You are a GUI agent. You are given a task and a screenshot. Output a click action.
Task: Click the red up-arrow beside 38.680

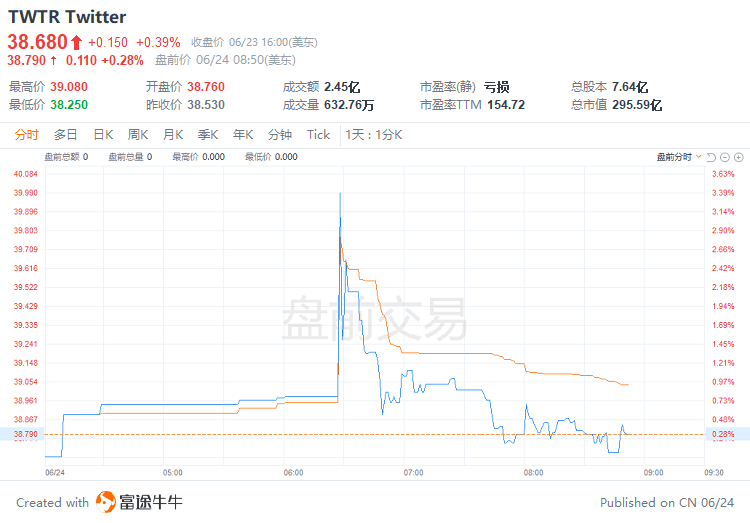point(77,42)
